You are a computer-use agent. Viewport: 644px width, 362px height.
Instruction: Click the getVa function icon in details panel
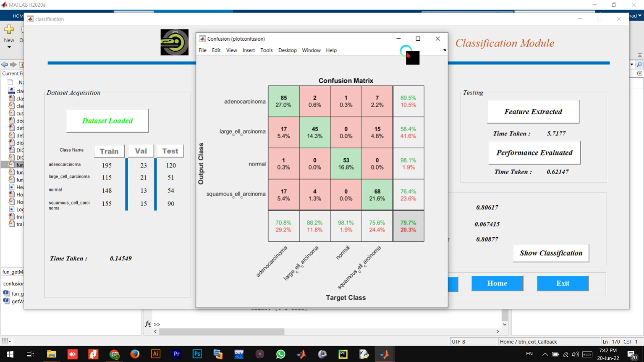6,301
